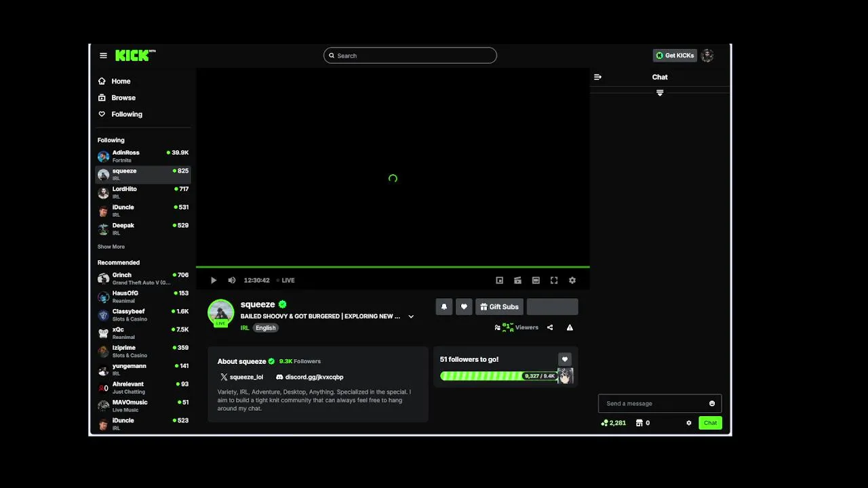868x488 pixels.
Task: Open LordHito channel
Action: tap(143, 192)
